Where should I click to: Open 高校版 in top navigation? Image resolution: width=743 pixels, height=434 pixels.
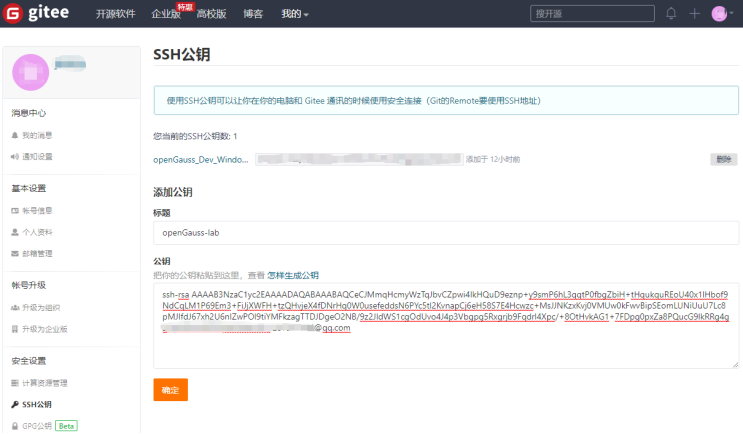[211, 14]
